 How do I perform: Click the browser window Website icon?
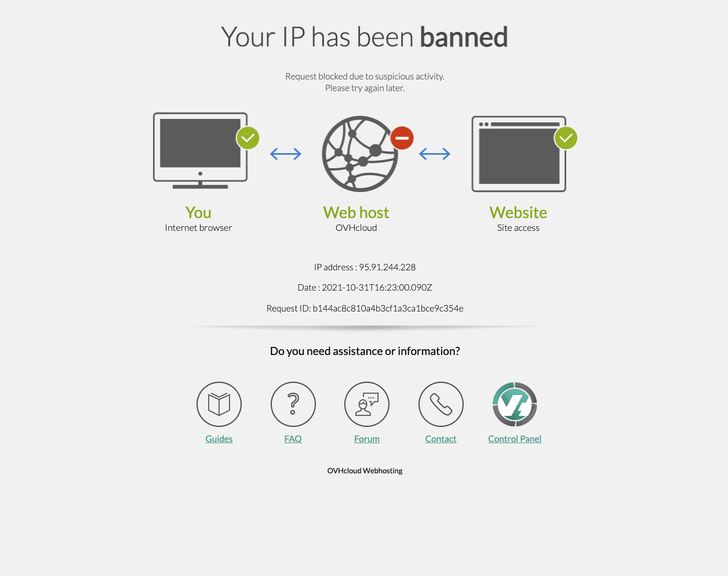click(x=519, y=154)
